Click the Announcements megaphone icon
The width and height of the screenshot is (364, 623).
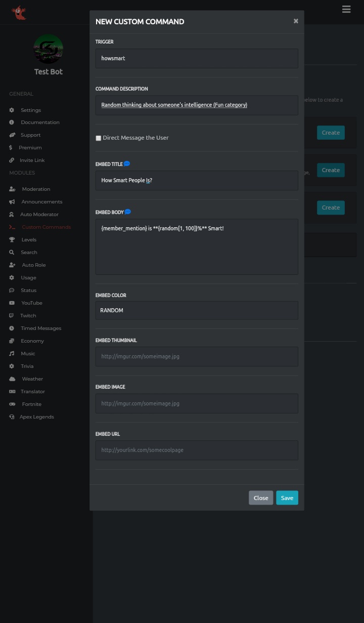point(12,202)
